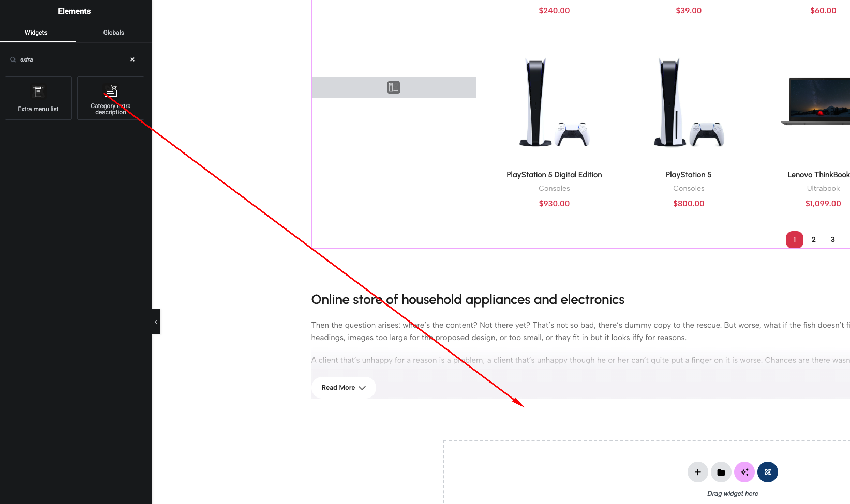Viewport: 850px width, 504px height.
Task: Expand text with Read More
Action: 344,388
